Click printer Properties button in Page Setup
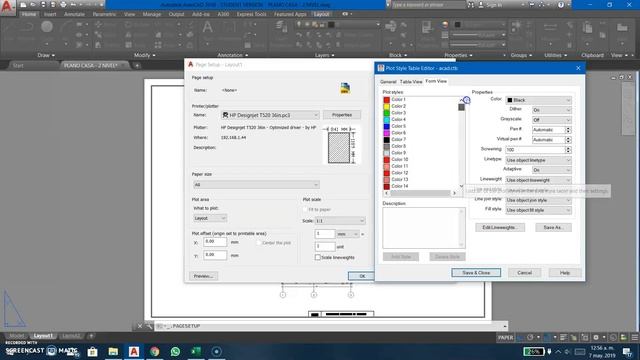Viewport: 640px width, 360px height. [342, 115]
